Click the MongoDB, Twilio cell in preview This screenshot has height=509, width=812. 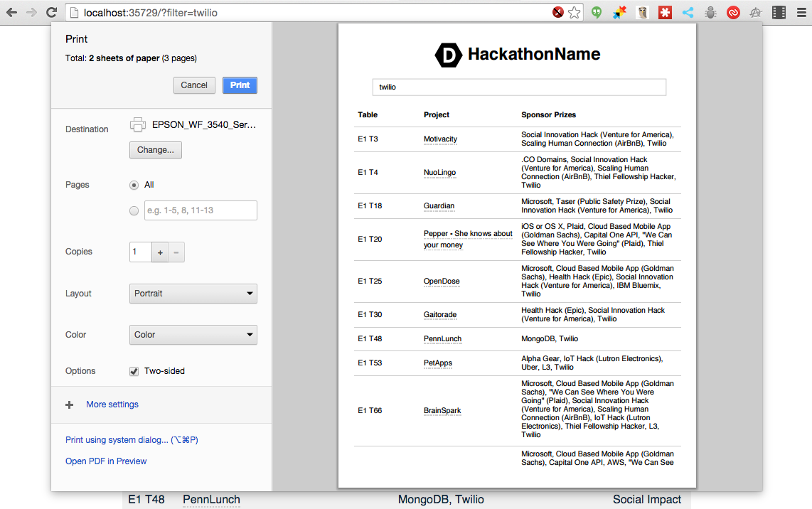click(x=550, y=338)
